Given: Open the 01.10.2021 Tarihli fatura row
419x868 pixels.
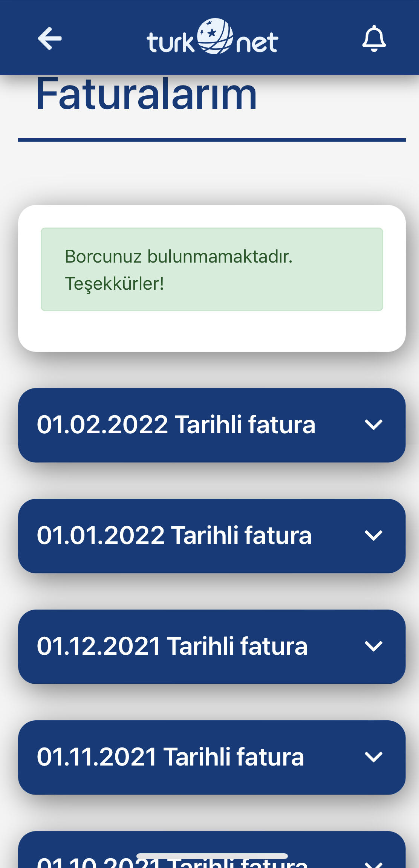Looking at the screenshot, I should (x=212, y=850).
